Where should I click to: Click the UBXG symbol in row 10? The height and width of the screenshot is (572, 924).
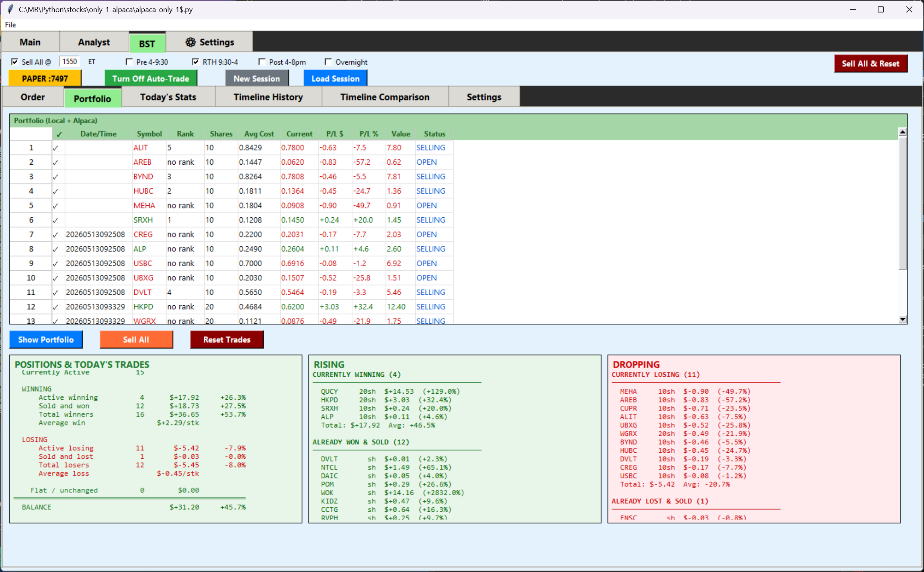point(143,278)
